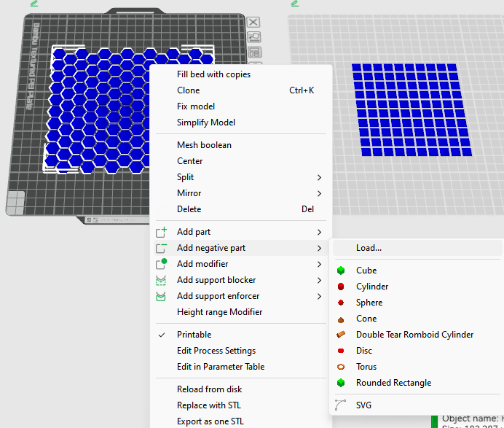Click the red Disc shape icon
The image size is (504, 428).
(341, 351)
